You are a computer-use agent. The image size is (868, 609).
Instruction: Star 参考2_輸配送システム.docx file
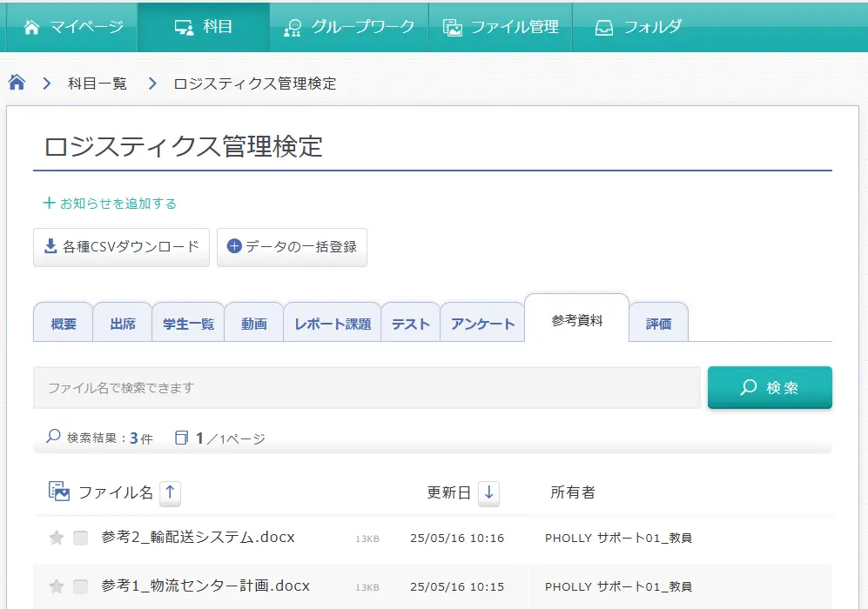point(57,538)
